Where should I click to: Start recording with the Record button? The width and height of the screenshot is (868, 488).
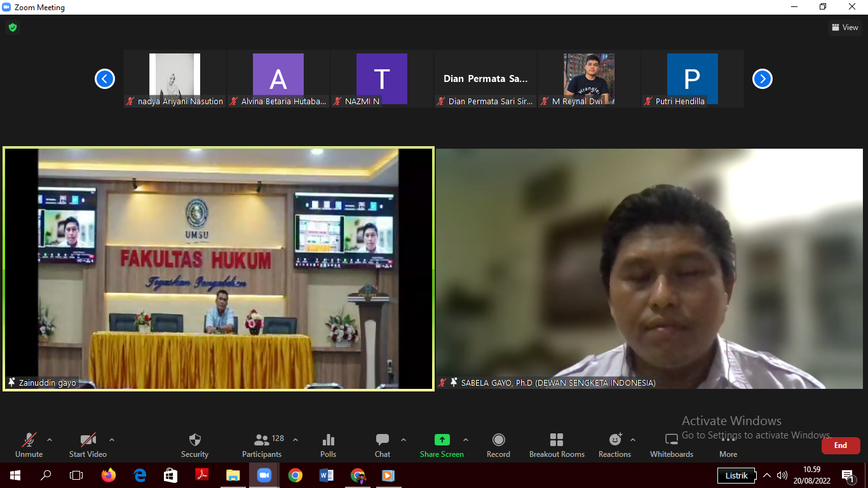[498, 445]
